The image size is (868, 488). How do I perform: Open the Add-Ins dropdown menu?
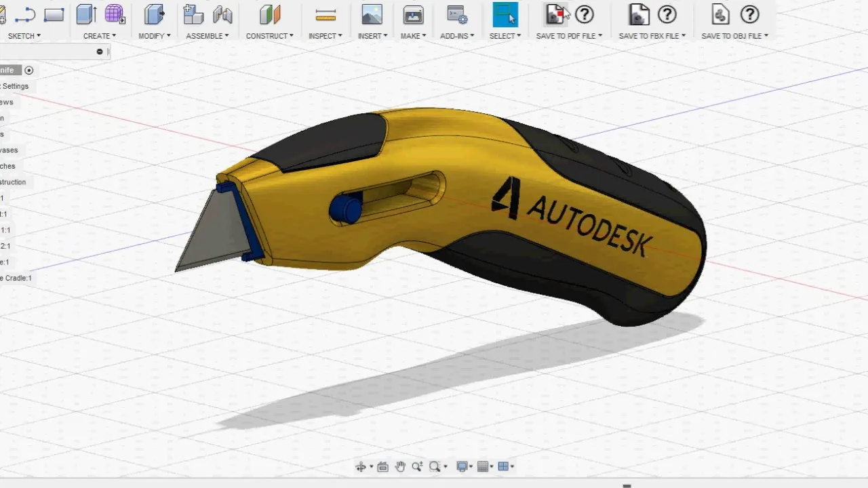pos(458,36)
